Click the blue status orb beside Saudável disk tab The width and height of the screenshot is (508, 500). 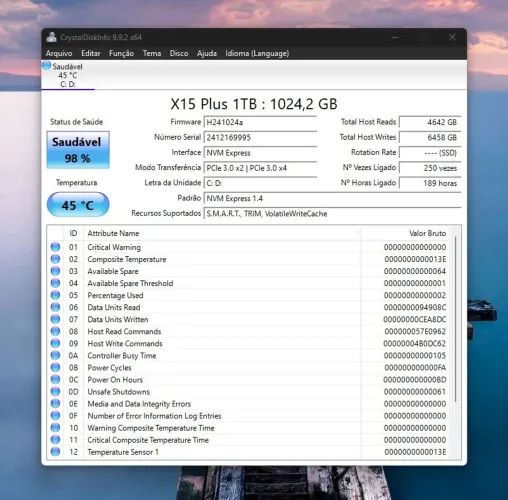(47, 65)
